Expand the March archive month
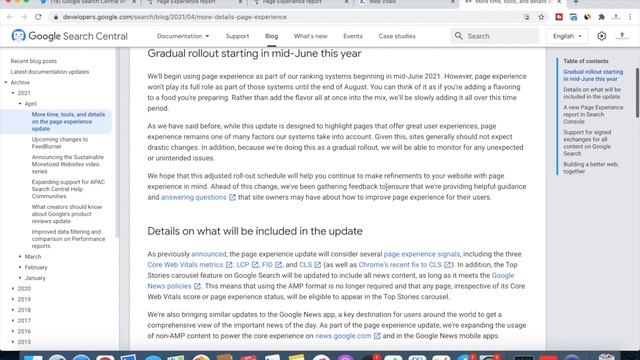640x360 pixels. (x=20, y=257)
